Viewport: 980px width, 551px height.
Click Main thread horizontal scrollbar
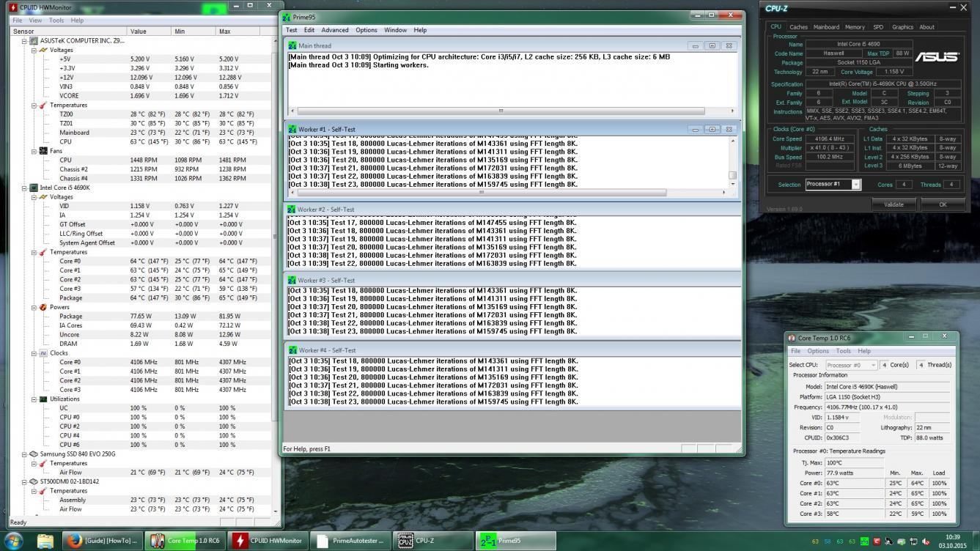512,111
